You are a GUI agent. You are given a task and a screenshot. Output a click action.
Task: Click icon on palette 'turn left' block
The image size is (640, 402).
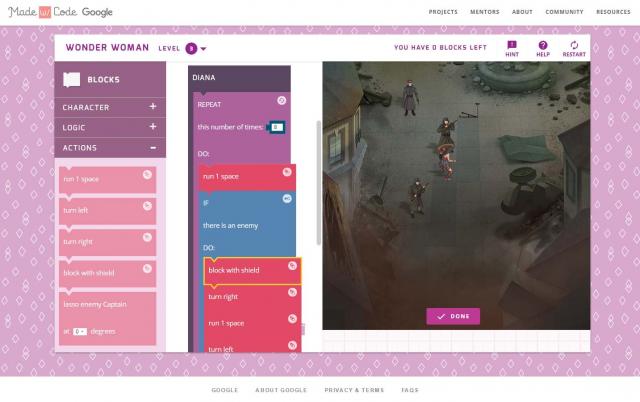point(147,205)
